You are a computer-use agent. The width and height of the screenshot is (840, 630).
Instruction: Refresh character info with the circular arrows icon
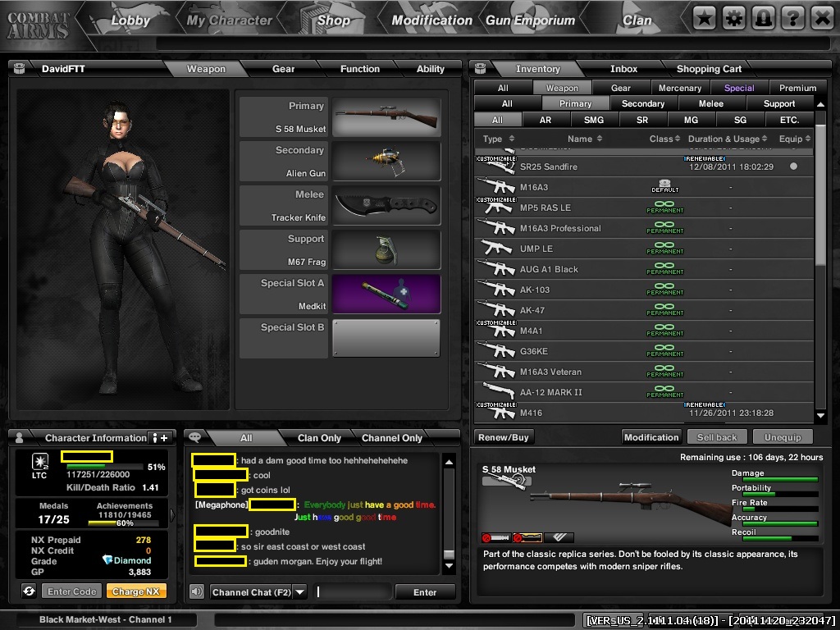point(29,591)
